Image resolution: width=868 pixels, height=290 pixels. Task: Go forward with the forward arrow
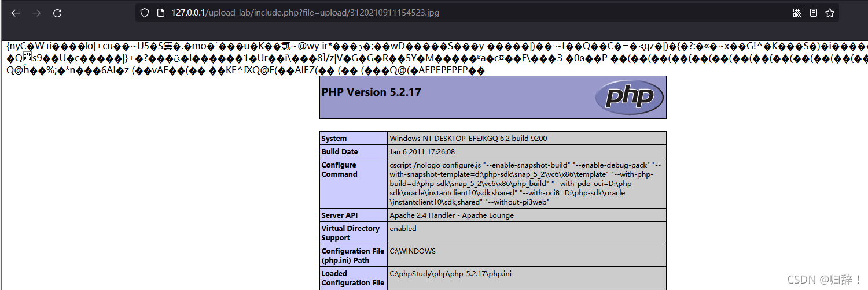click(36, 13)
